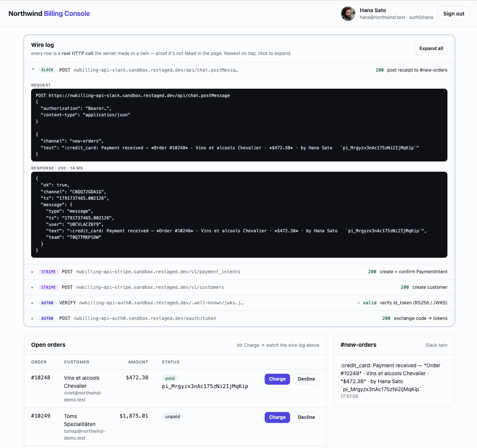Click the 200 status on oauth/token row
Viewport: 477px width, 448px height.
pos(386,318)
